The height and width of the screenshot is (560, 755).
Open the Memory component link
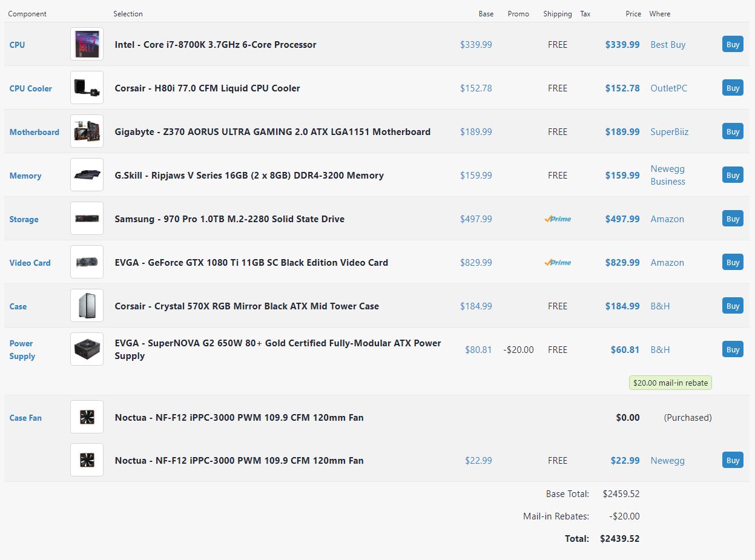coord(25,176)
